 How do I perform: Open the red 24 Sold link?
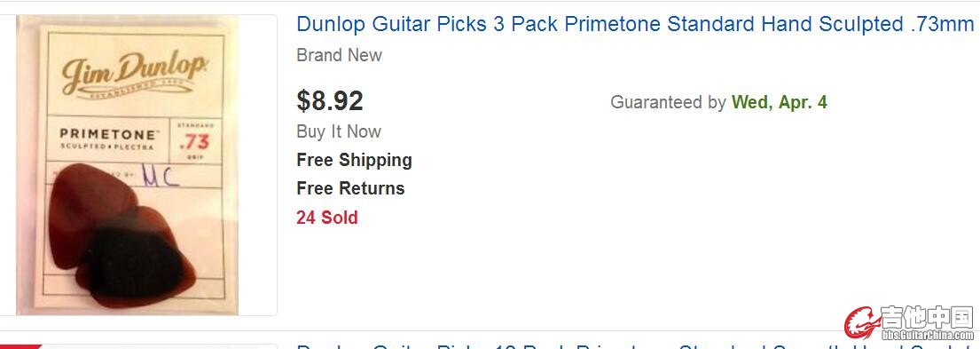pos(327,218)
